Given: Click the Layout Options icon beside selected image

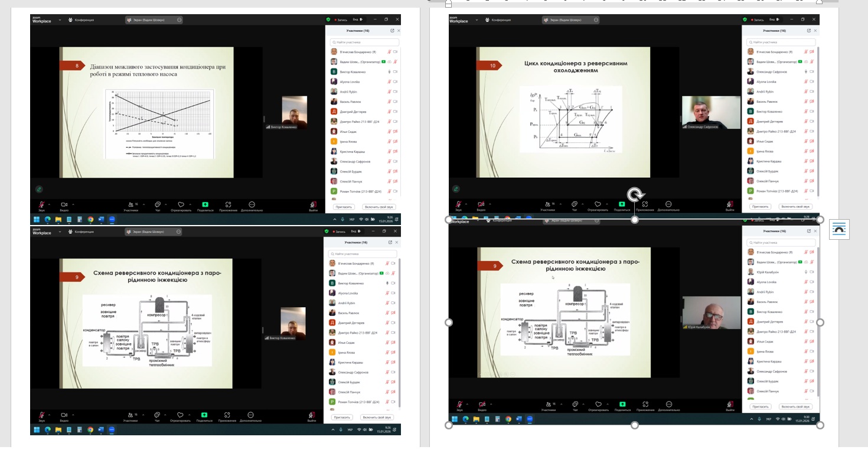Looking at the screenshot, I should tap(839, 229).
